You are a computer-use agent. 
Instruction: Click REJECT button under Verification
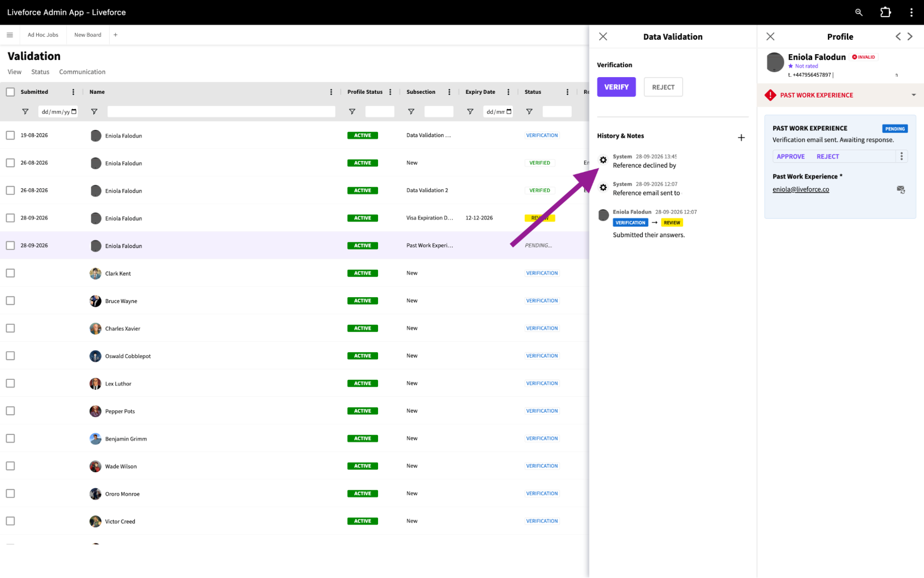pos(663,87)
